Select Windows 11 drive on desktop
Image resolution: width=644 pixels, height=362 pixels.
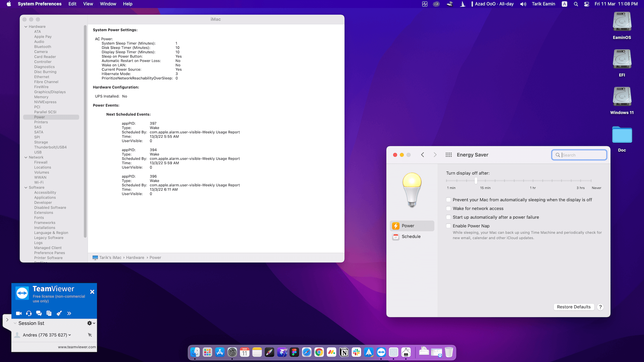(x=622, y=101)
